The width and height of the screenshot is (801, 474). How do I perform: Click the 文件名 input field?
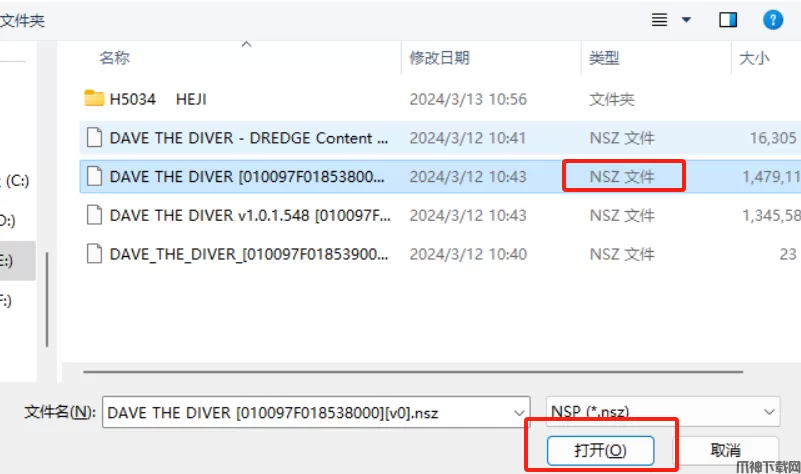[x=316, y=412]
